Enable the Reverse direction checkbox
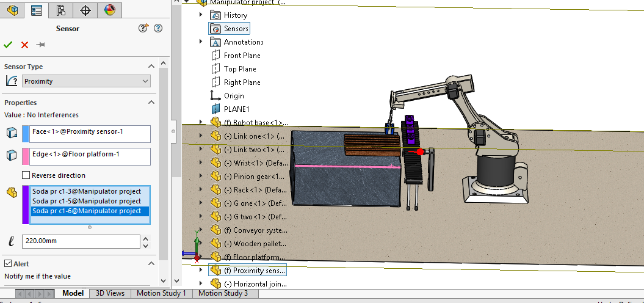The image size is (644, 303). (26, 175)
